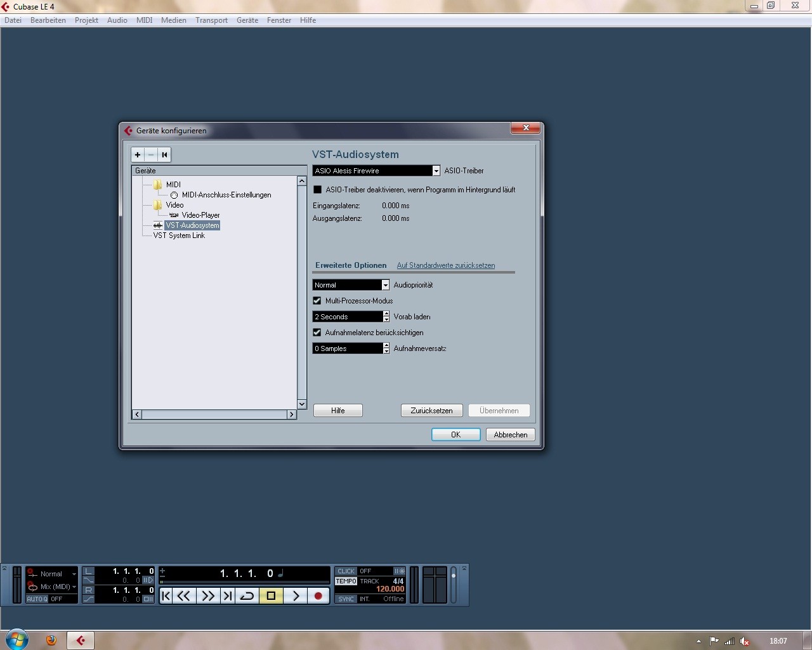Viewport: 812px width, 650px height.
Task: Open the Bearbeiten menu
Action: (x=48, y=20)
